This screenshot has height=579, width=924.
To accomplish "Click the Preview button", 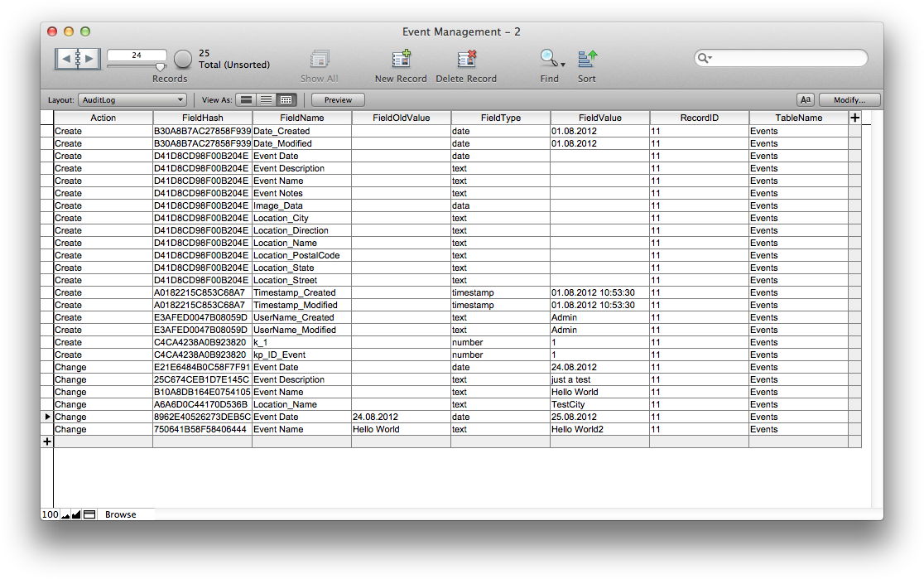I will 338,99.
